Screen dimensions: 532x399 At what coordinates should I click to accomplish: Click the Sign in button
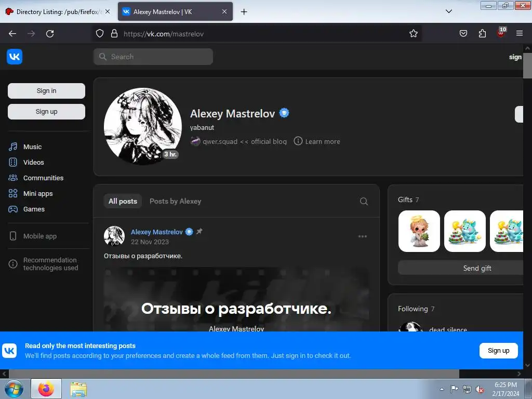tap(46, 90)
